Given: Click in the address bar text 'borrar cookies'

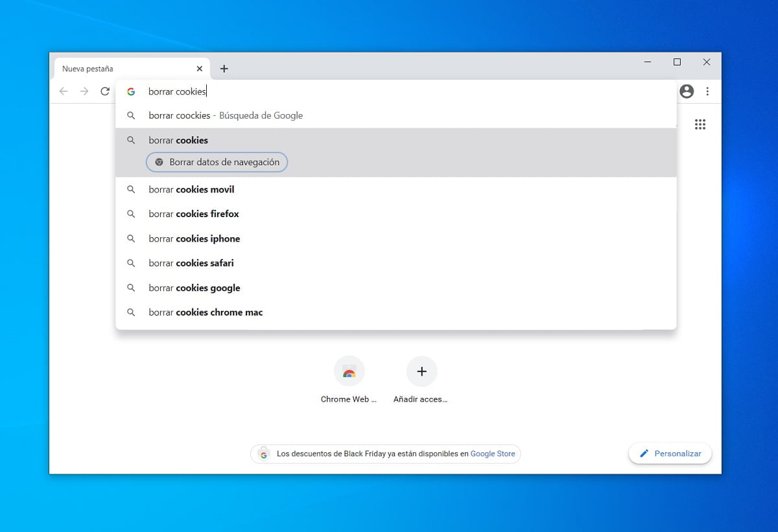Looking at the screenshot, I should click(x=177, y=92).
